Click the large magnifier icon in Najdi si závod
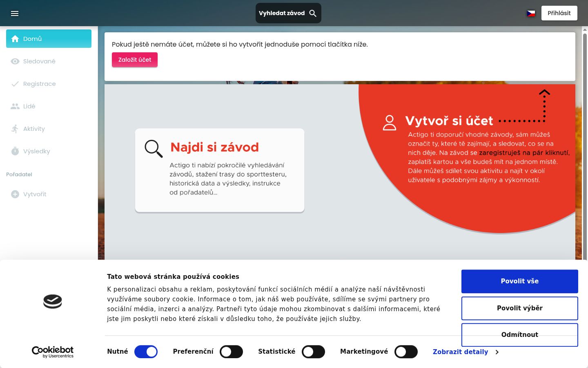588x368 pixels. [x=154, y=148]
